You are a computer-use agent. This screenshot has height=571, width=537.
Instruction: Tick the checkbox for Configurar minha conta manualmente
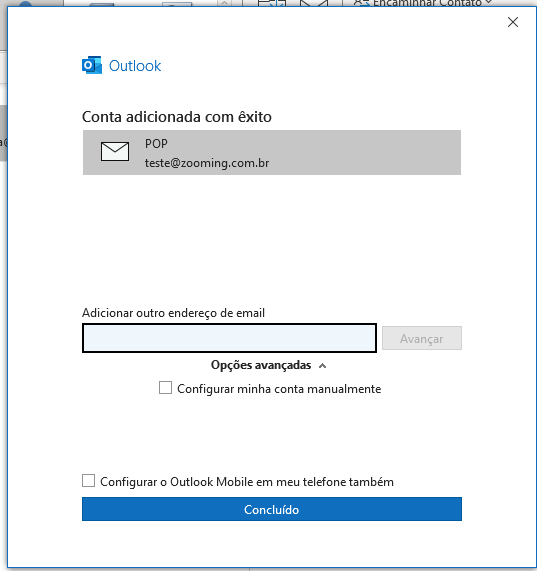(165, 388)
